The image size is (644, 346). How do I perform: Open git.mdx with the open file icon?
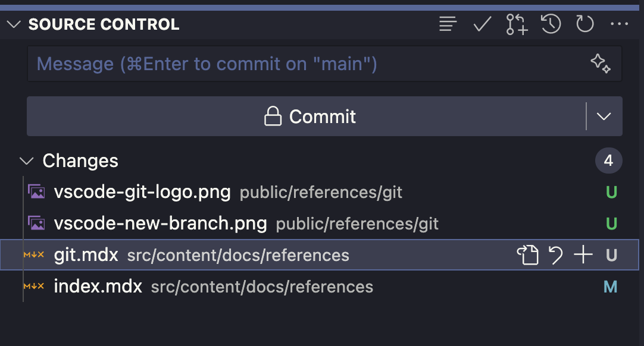[x=529, y=255]
